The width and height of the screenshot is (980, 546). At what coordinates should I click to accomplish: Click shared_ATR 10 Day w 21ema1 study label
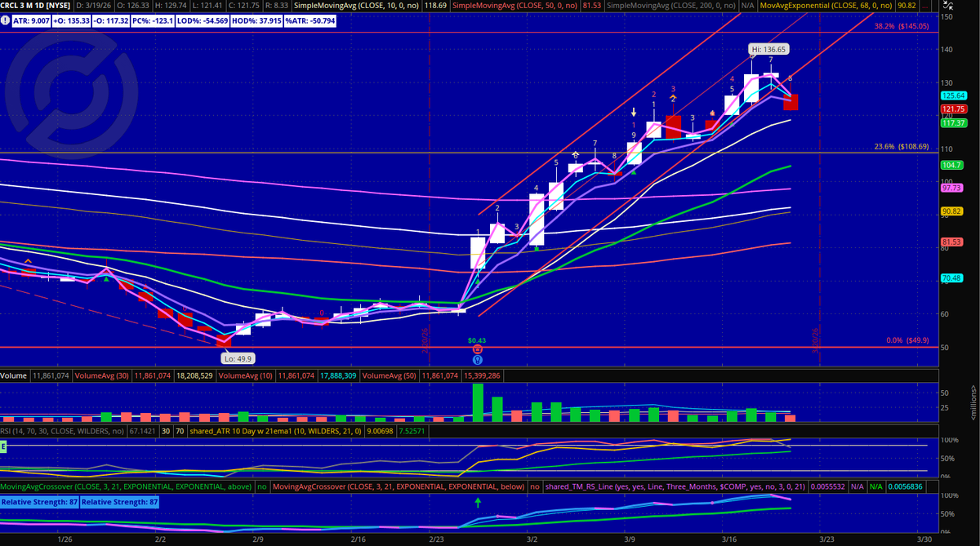(x=276, y=431)
